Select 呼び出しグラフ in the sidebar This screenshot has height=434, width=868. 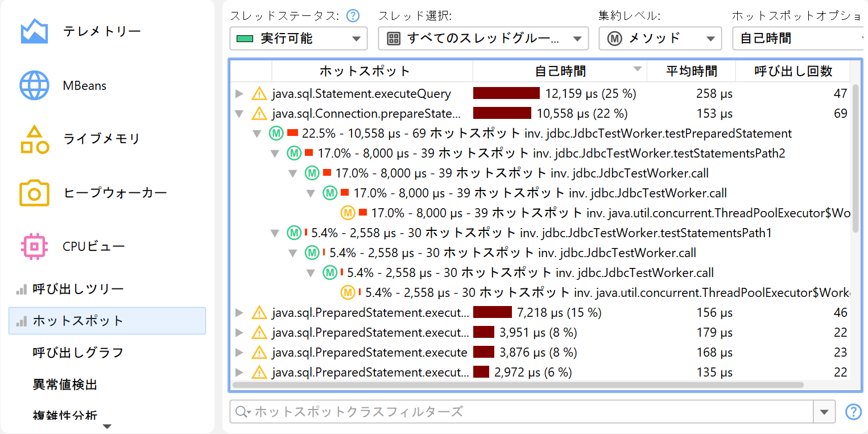pyautogui.click(x=78, y=353)
